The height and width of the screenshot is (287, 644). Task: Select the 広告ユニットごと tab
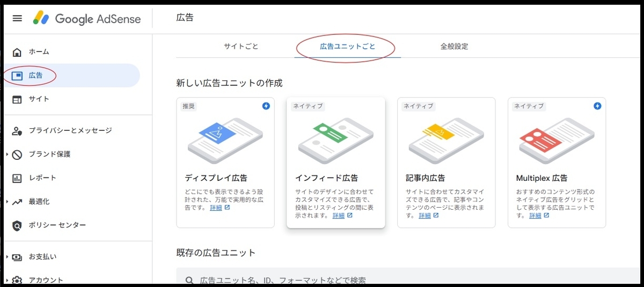tap(347, 47)
